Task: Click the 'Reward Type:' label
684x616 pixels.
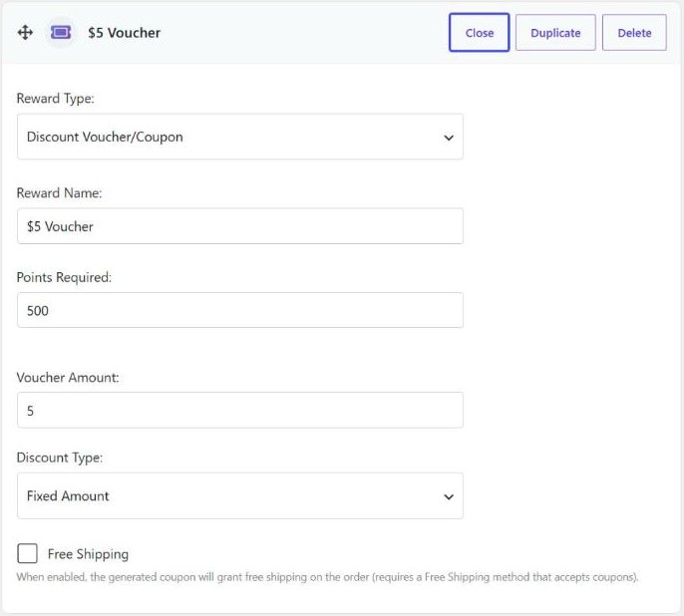Action: tap(56, 99)
